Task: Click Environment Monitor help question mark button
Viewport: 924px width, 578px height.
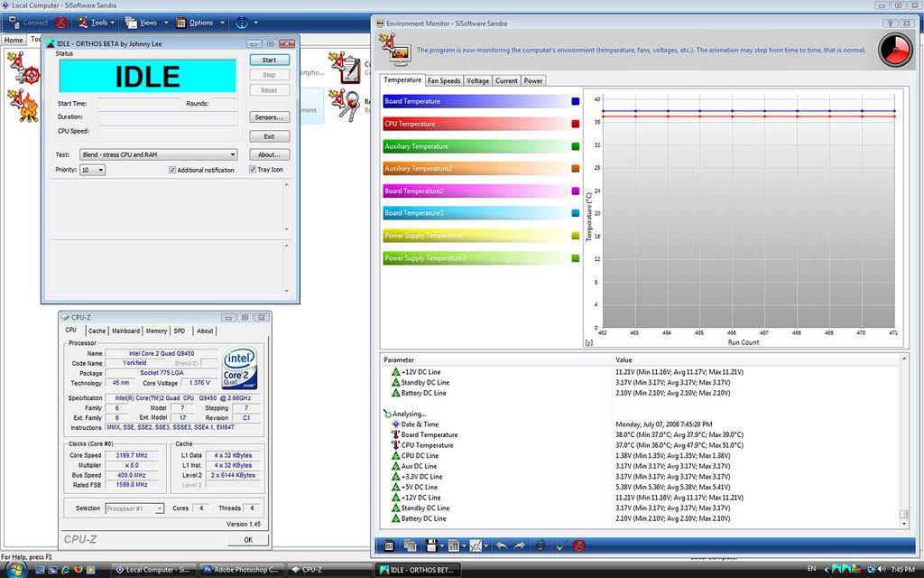Action: pyautogui.click(x=890, y=23)
